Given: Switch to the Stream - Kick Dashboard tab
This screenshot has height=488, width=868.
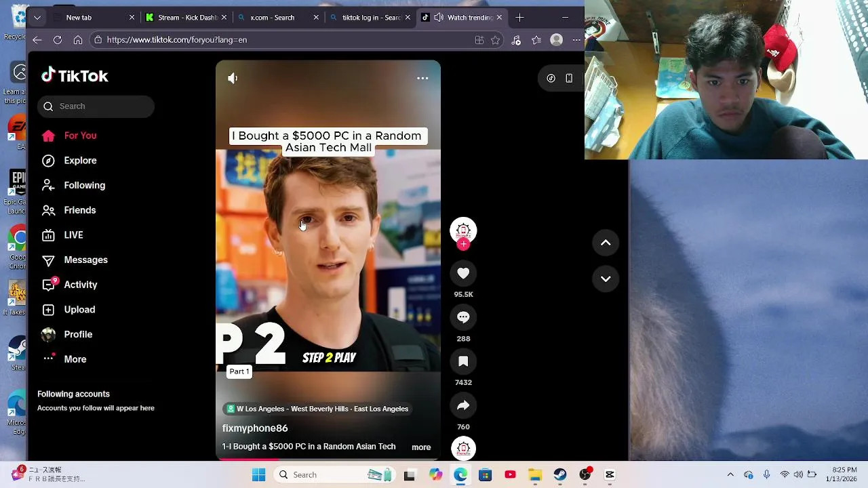Looking at the screenshot, I should [186, 18].
